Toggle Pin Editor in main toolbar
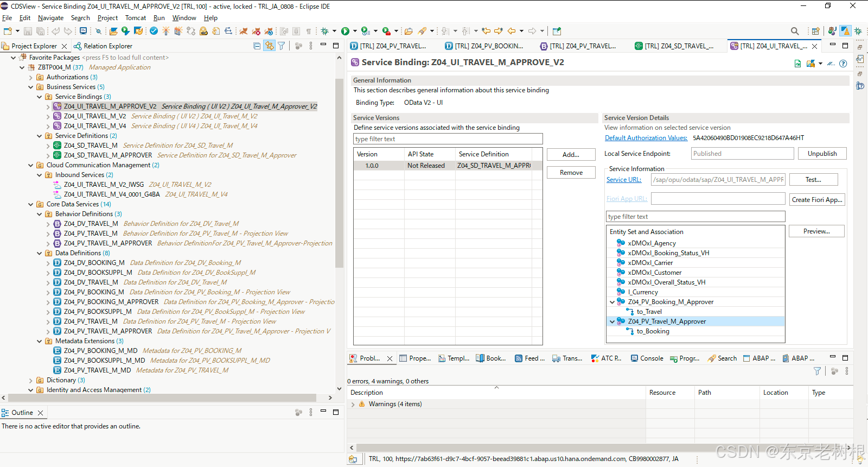 pos(557,31)
